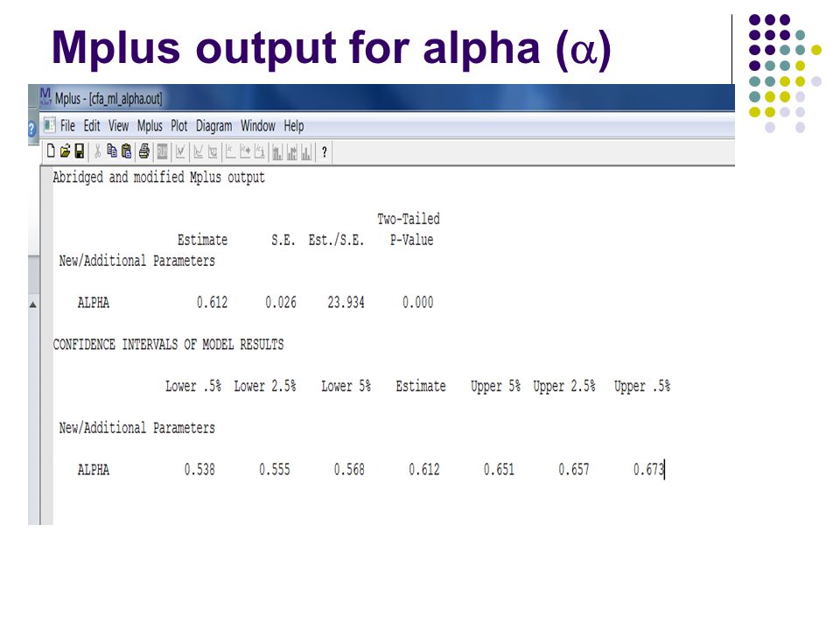This screenshot has width=840, height=630.
Task: Click 'CONFIDENCE INTERVALS OF MODEL RESULTS' heading
Action: click(x=168, y=345)
